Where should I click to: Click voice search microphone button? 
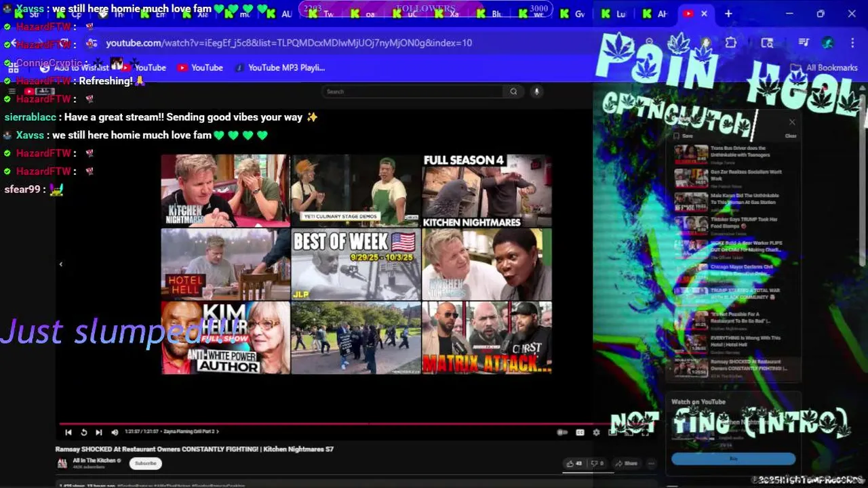coord(536,91)
